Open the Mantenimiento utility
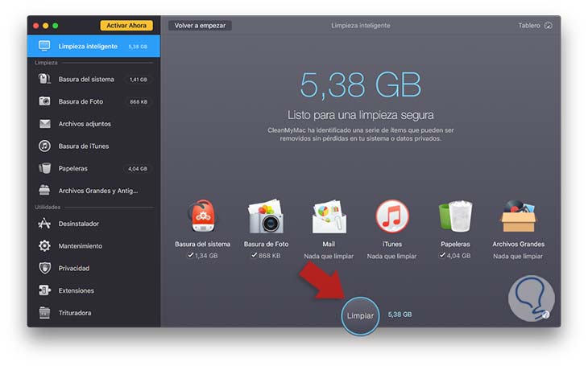 pyautogui.click(x=93, y=246)
